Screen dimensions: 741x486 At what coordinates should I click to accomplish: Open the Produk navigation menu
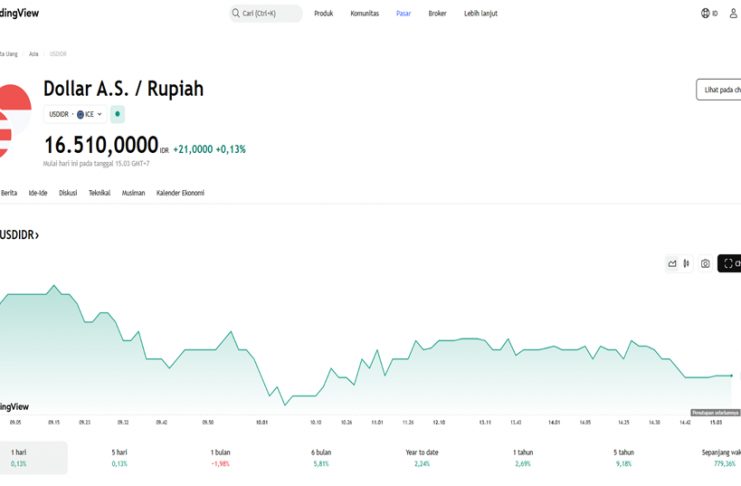click(323, 13)
